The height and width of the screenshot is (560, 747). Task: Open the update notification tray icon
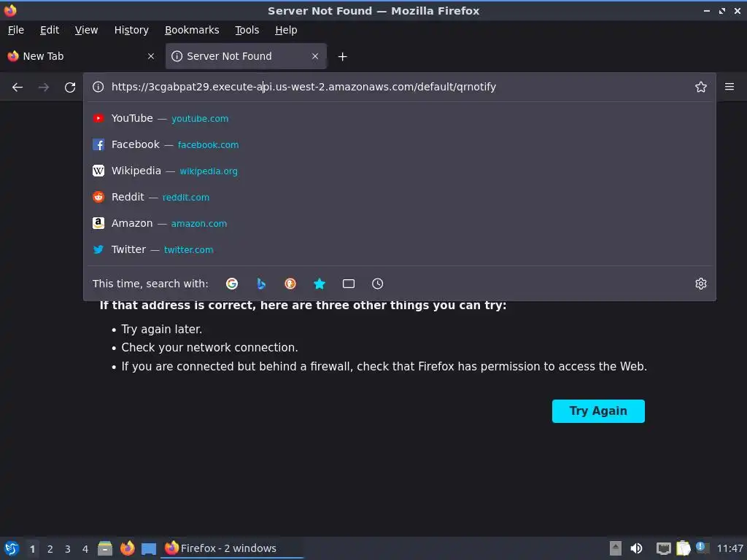702,548
